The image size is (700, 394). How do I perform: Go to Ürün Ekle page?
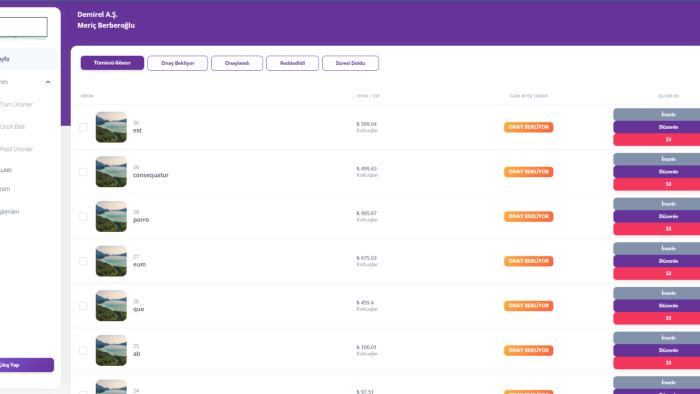pos(12,127)
